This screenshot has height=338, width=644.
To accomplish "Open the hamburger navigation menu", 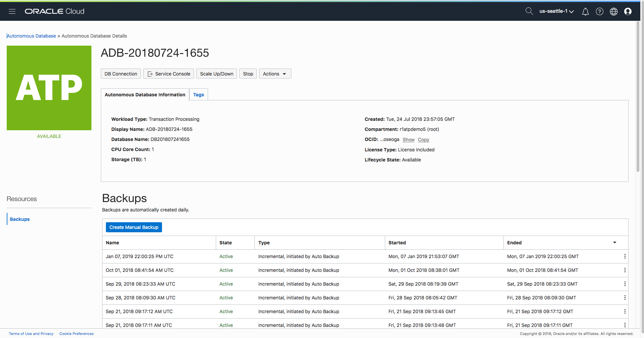I will pos(12,11).
